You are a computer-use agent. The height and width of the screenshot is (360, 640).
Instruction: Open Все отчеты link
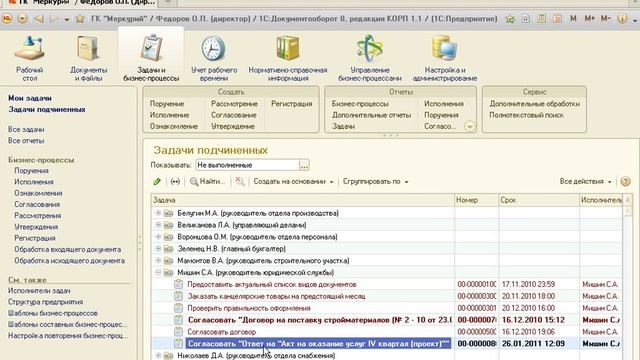[26, 141]
